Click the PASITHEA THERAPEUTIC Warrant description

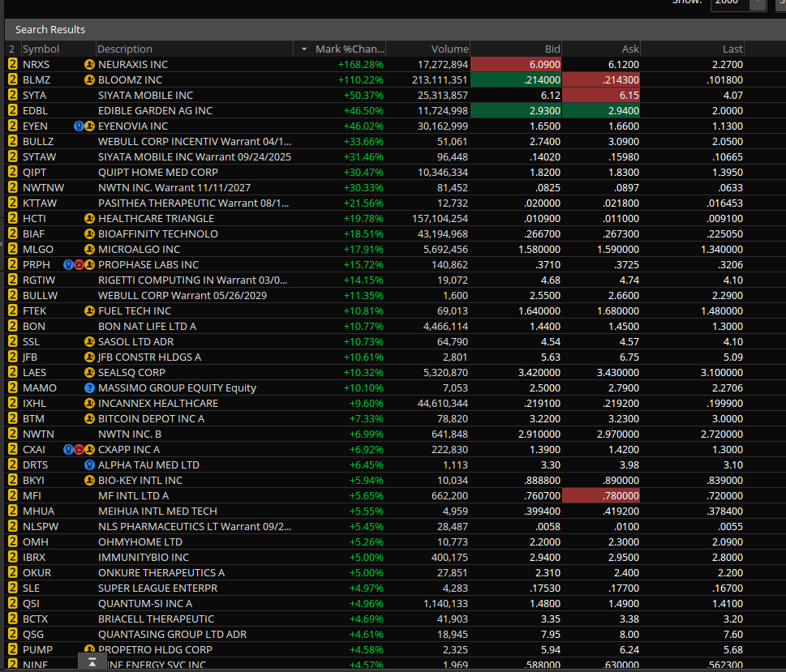(x=194, y=203)
